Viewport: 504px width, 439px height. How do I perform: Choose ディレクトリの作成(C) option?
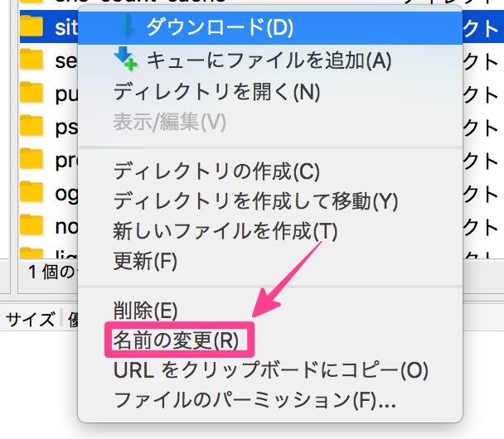pos(270,171)
